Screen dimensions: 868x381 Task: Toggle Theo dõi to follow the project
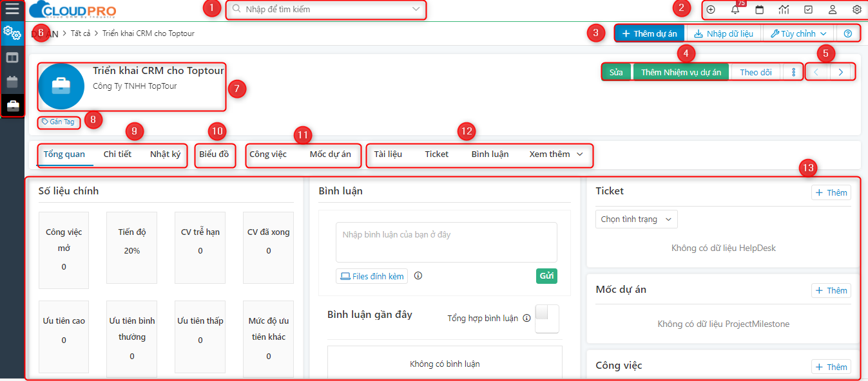755,72
